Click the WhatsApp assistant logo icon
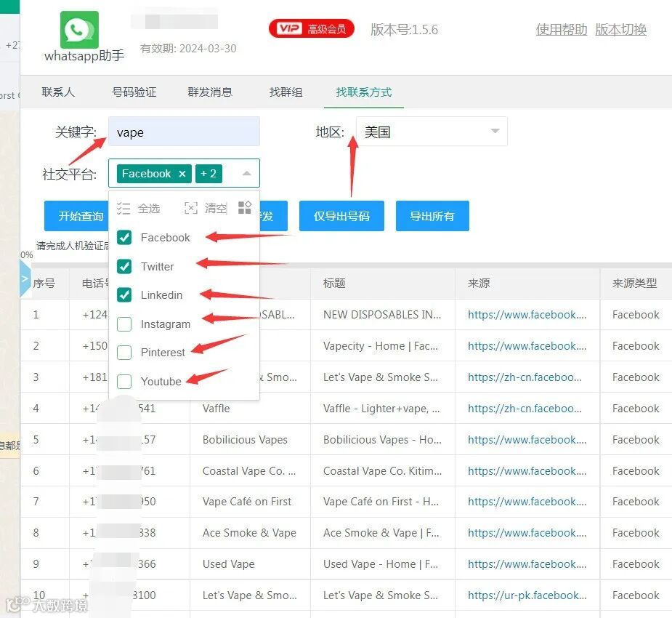The height and width of the screenshot is (618, 672). point(79,30)
